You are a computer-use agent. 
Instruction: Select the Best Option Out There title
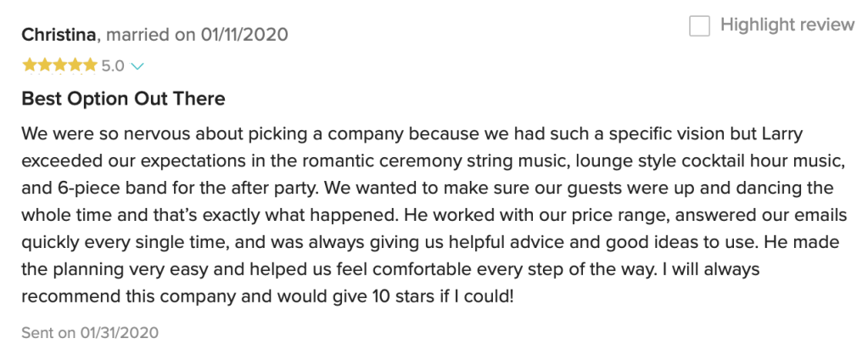123,99
